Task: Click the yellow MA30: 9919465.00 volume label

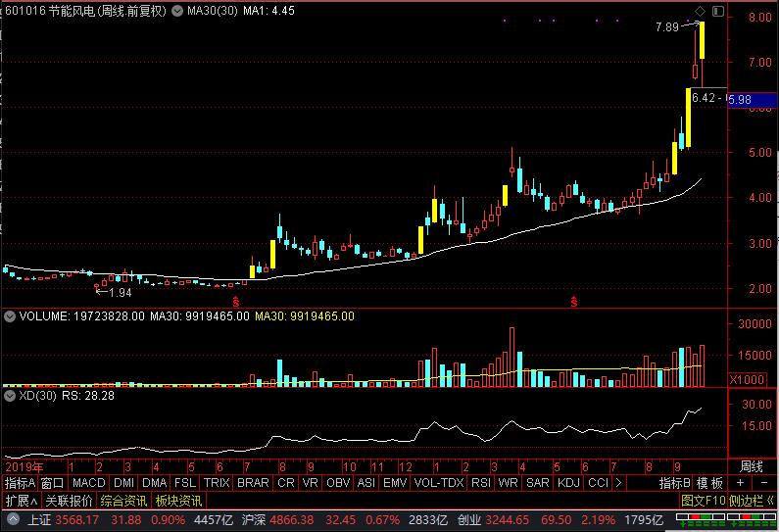Action: pos(305,316)
